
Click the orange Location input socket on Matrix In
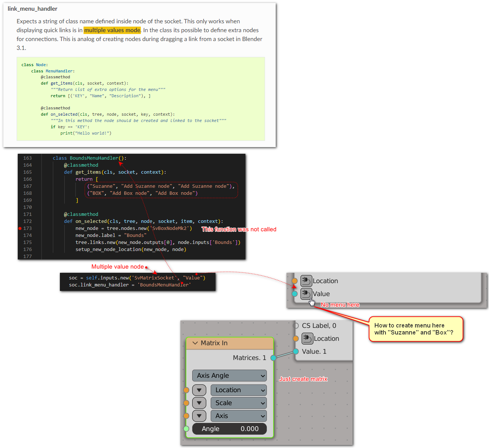coord(186,390)
